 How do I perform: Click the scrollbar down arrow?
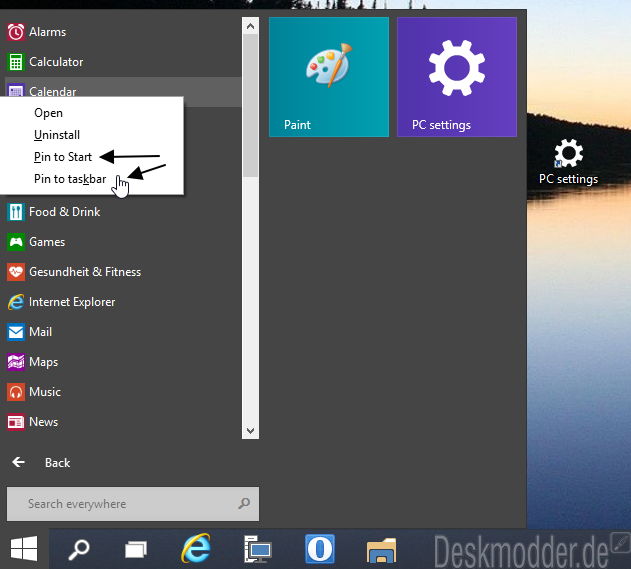click(250, 431)
